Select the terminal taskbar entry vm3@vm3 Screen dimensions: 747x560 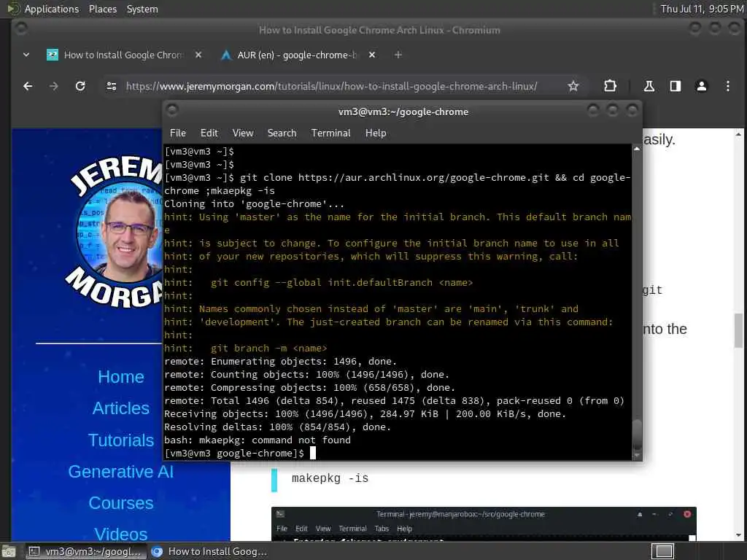pos(86,551)
